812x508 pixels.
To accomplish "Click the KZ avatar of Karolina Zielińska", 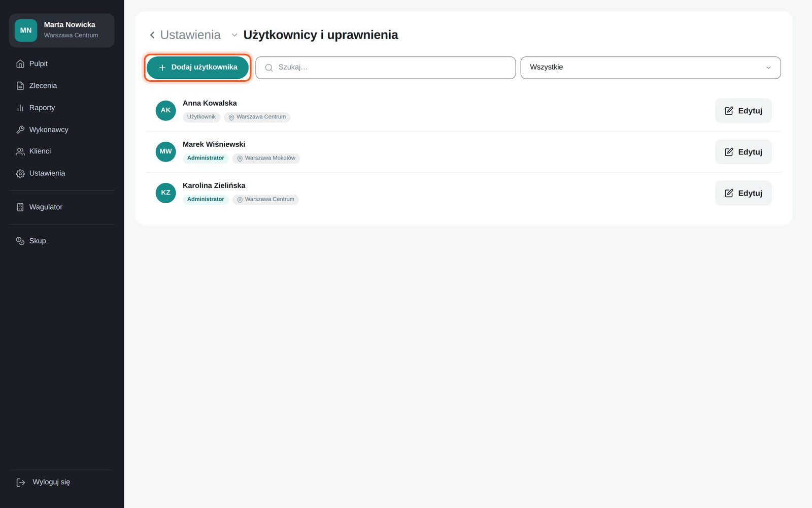I will 165,193.
